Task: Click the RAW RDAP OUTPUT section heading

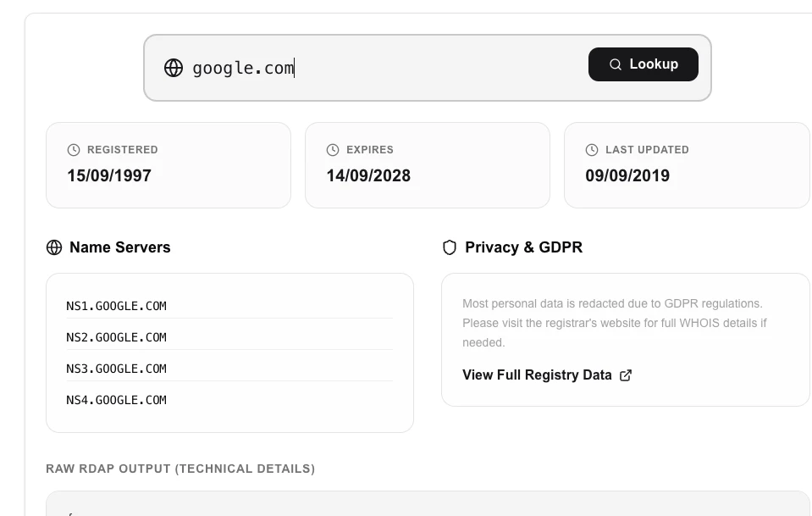Action: coord(180,469)
